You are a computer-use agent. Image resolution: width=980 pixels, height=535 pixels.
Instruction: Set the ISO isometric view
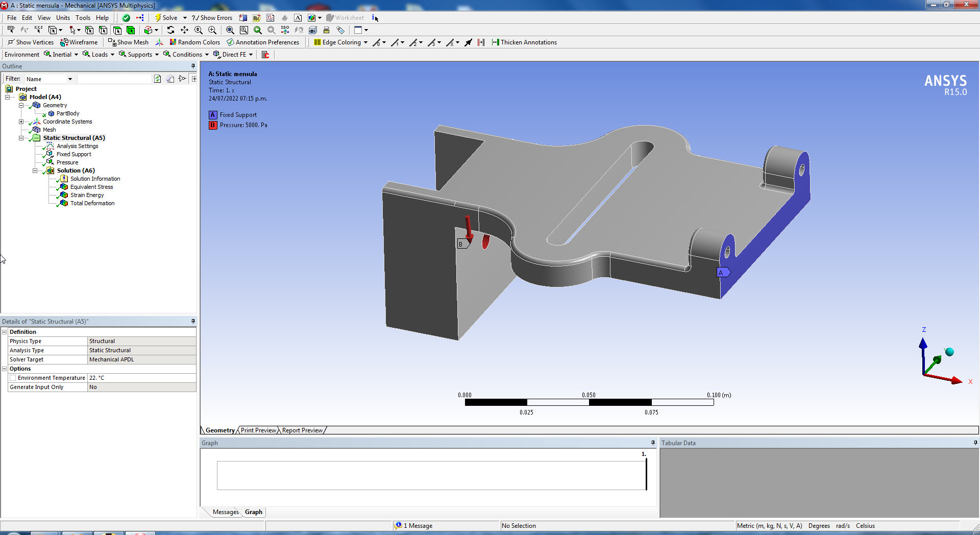(x=285, y=30)
